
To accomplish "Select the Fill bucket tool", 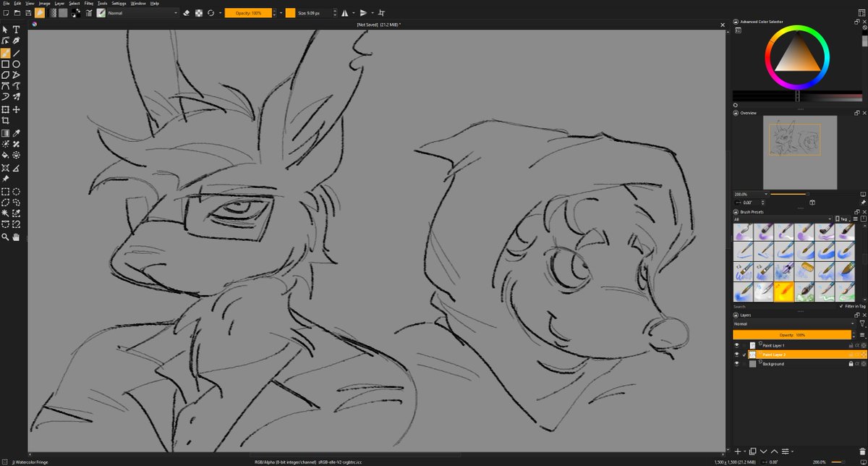I will tap(5, 155).
